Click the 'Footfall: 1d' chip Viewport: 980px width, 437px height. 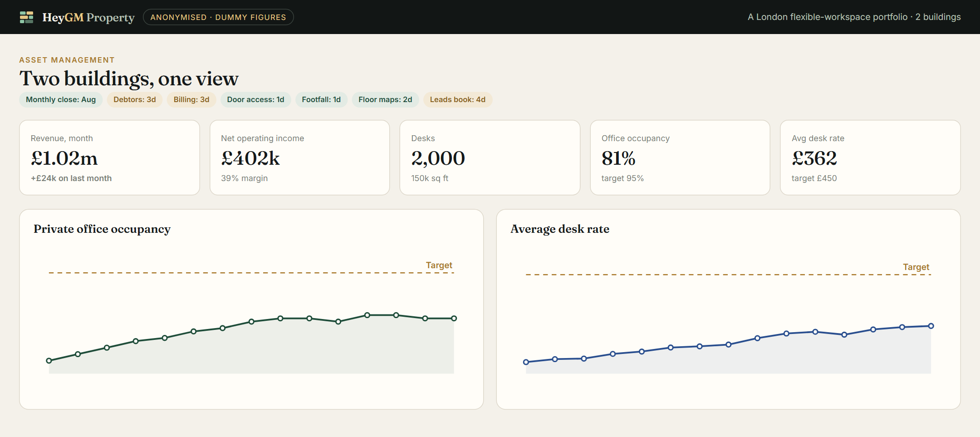(x=321, y=100)
